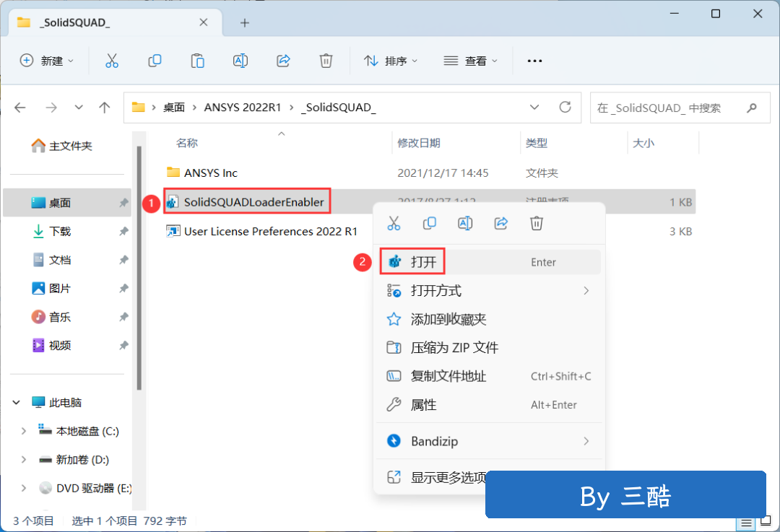
Task: Click the context menu Delete trash icon
Action: 536,223
